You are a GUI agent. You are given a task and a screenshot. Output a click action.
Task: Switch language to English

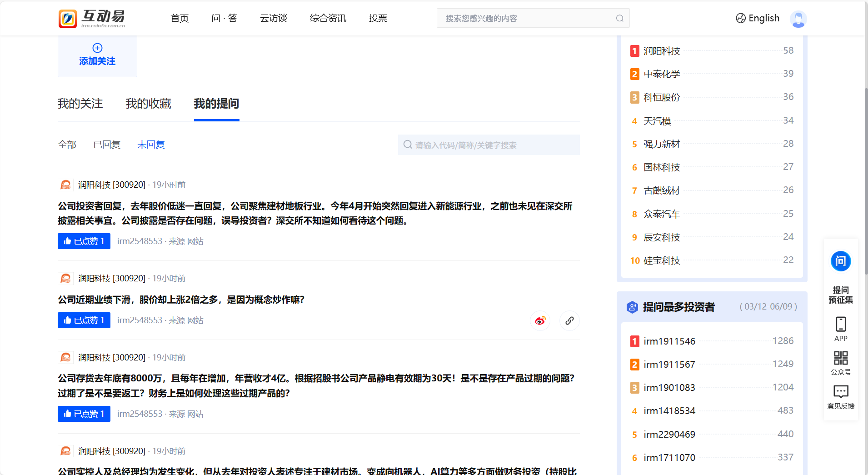pyautogui.click(x=764, y=18)
